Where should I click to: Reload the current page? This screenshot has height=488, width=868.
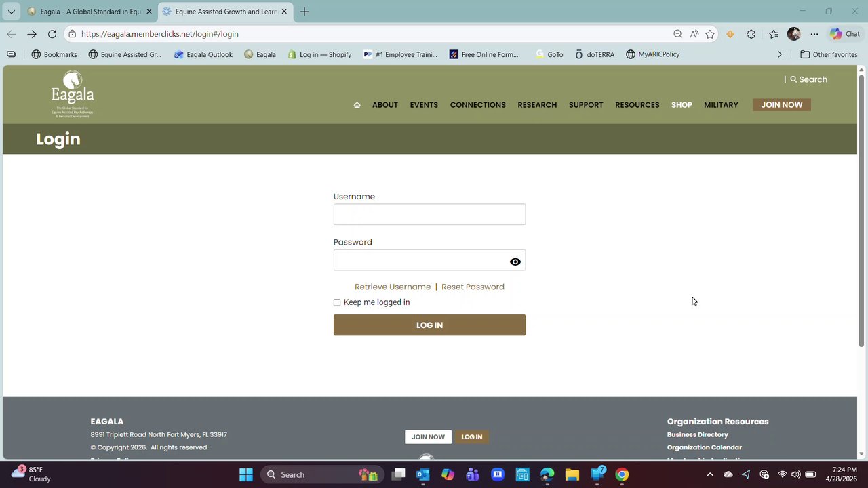point(52,34)
